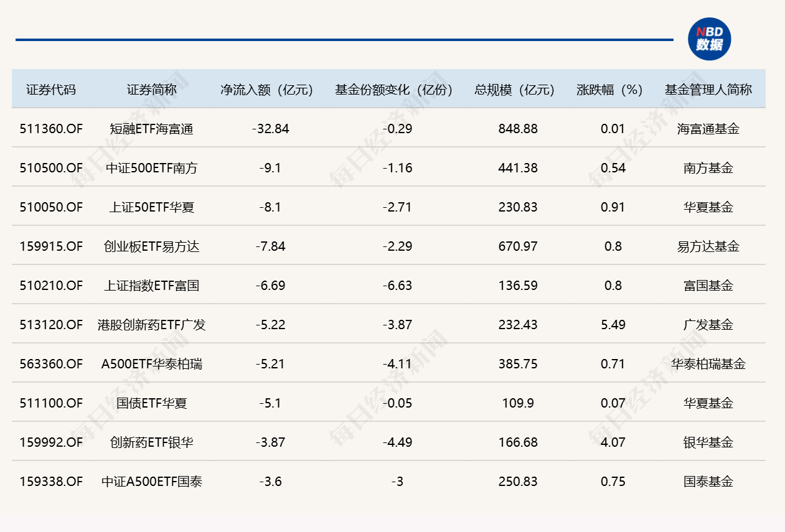This screenshot has height=532, width=785.
Task: Click 创新药ETF银华 fund name
Action: point(152,442)
